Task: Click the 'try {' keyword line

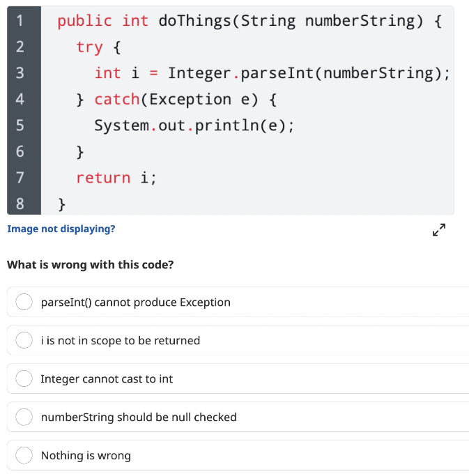Action: click(99, 47)
